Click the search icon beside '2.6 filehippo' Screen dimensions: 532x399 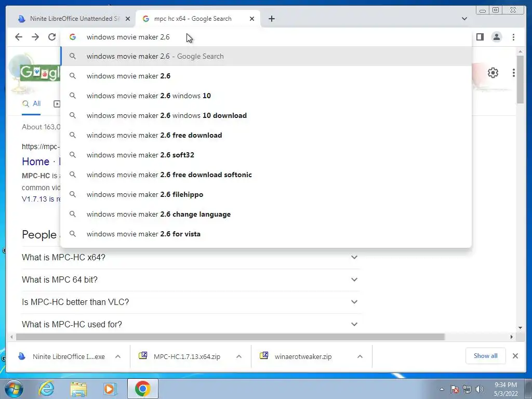[73, 194]
